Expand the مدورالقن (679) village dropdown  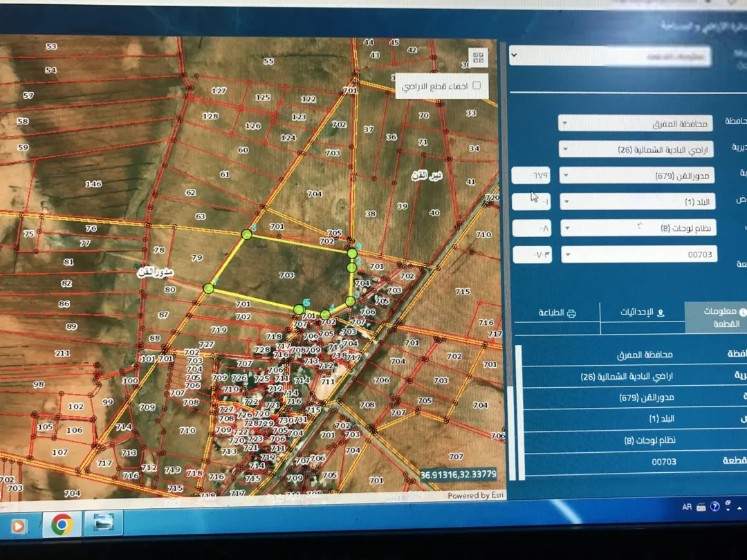(x=637, y=175)
